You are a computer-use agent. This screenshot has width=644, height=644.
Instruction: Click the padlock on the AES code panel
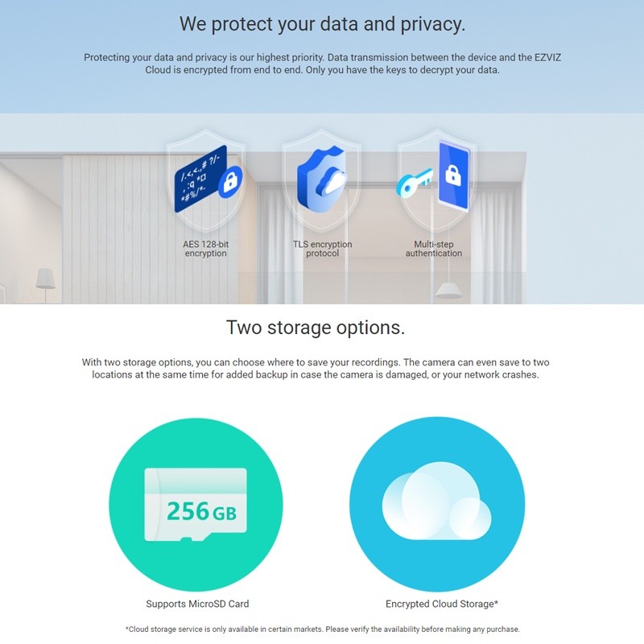[231, 181]
